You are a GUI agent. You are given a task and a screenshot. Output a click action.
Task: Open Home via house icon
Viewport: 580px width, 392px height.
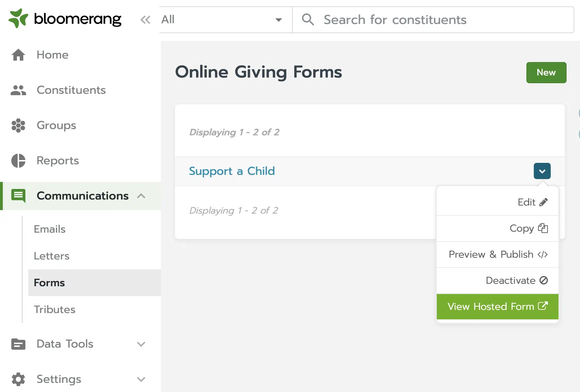pos(18,55)
